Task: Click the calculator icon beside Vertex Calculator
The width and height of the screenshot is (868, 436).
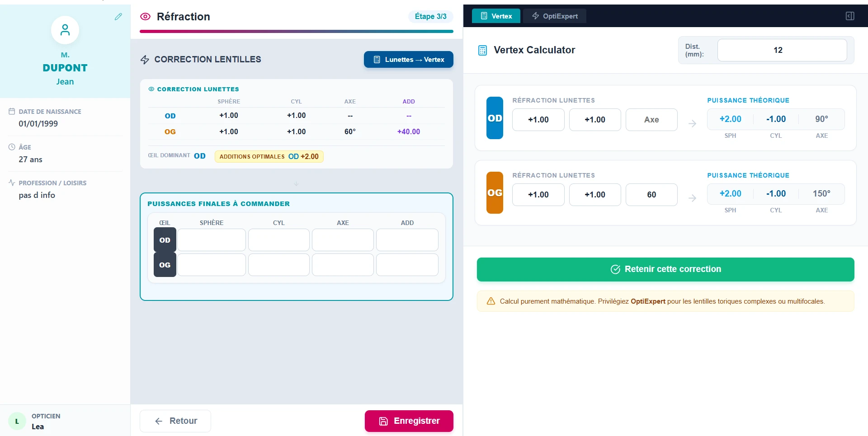Action: (x=482, y=50)
